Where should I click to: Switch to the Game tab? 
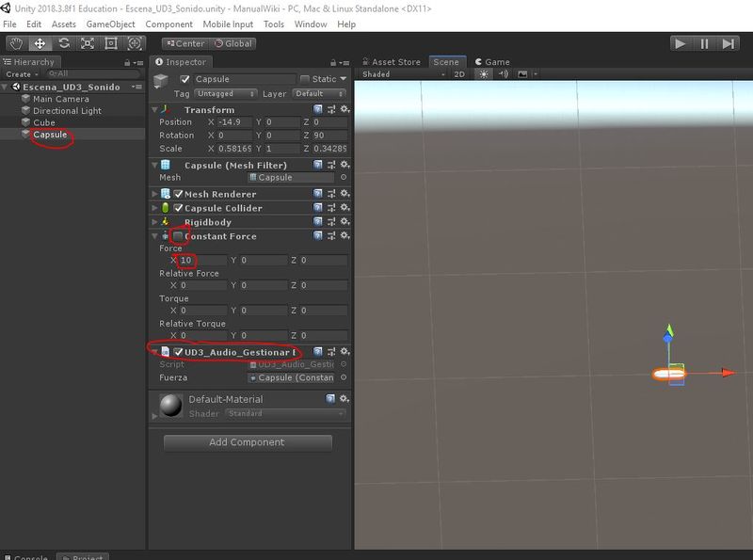[x=492, y=62]
